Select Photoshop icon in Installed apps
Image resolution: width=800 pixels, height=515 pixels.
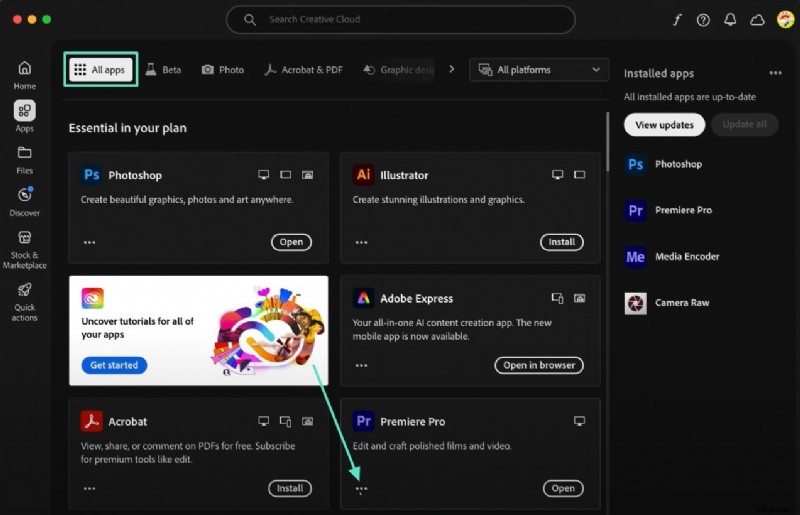636,164
